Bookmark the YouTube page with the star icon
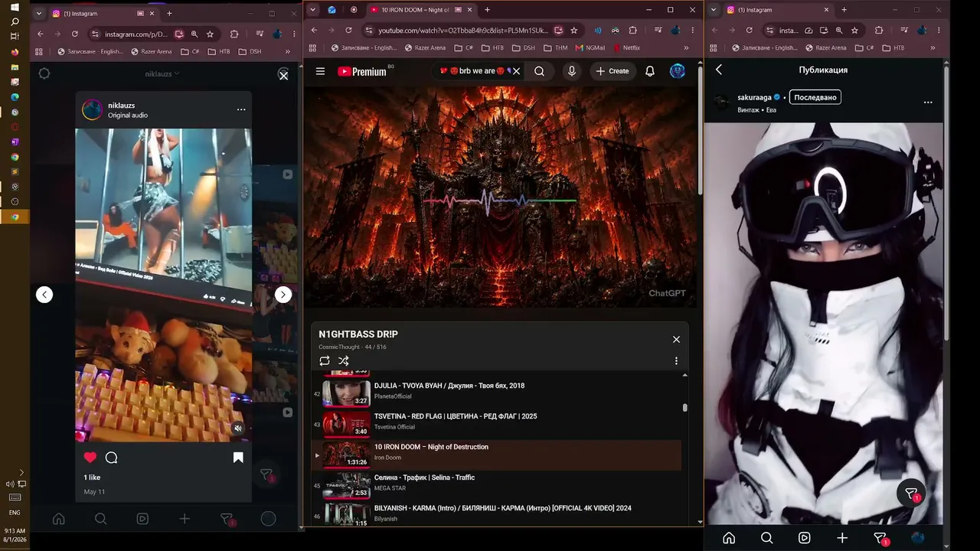The image size is (980, 551). click(573, 30)
